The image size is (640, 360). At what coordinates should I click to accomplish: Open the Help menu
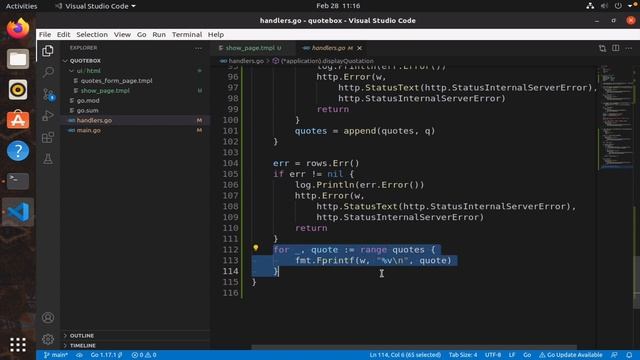(216, 35)
